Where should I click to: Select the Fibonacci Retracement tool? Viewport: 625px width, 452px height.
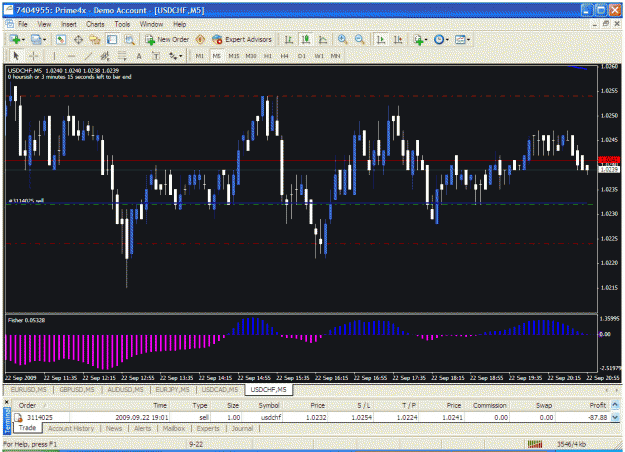pyautogui.click(x=122, y=56)
